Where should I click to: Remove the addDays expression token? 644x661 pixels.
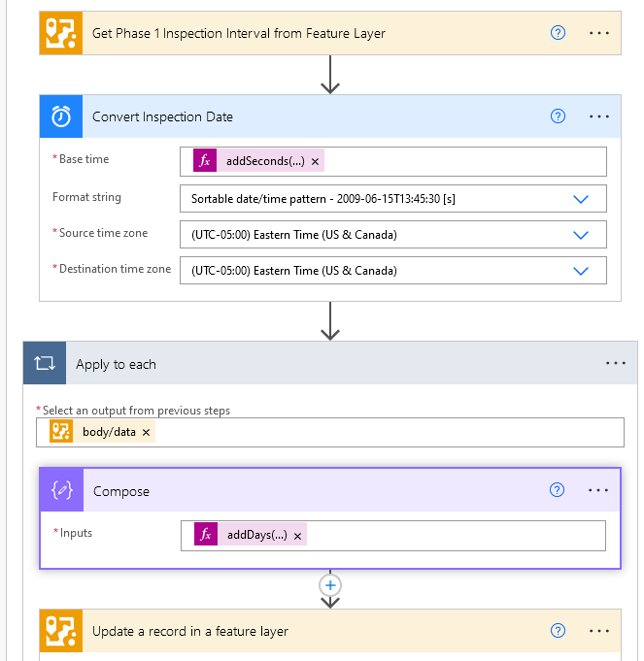[x=298, y=536]
